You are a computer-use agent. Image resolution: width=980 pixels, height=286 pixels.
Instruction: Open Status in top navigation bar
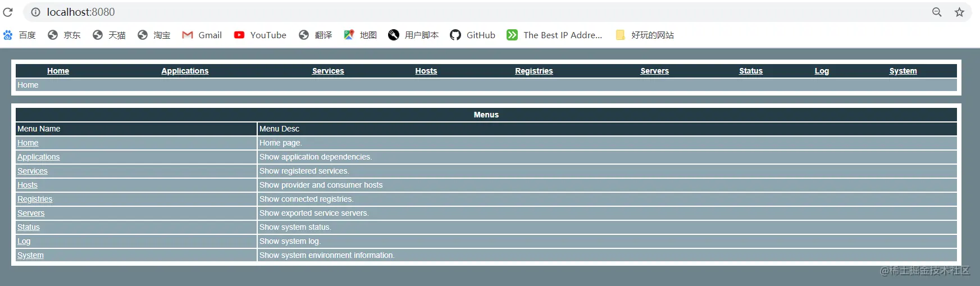click(751, 71)
